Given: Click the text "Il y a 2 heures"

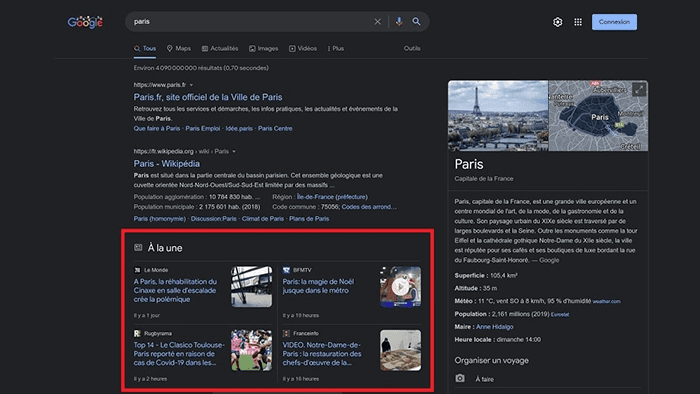Looking at the screenshot, I should [x=150, y=379].
